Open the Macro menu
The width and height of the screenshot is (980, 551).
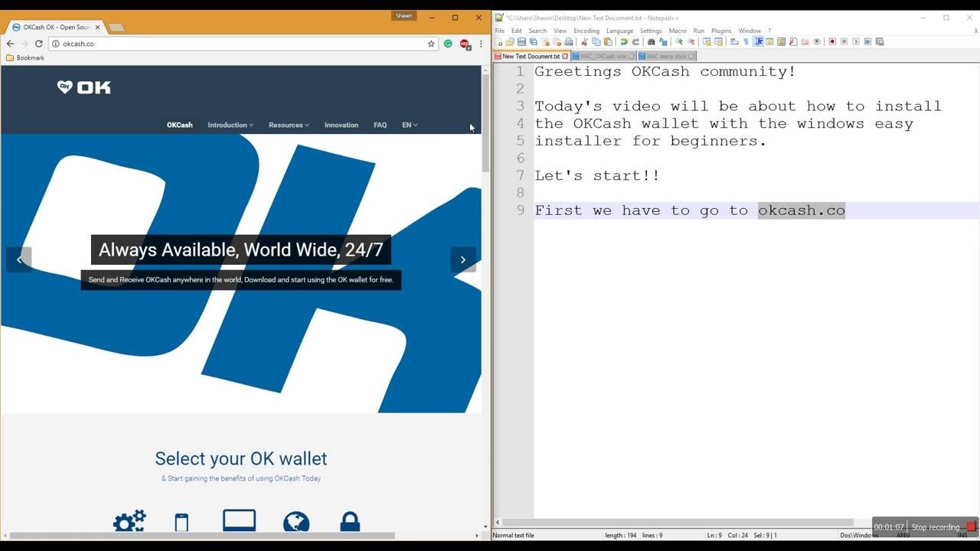click(678, 31)
